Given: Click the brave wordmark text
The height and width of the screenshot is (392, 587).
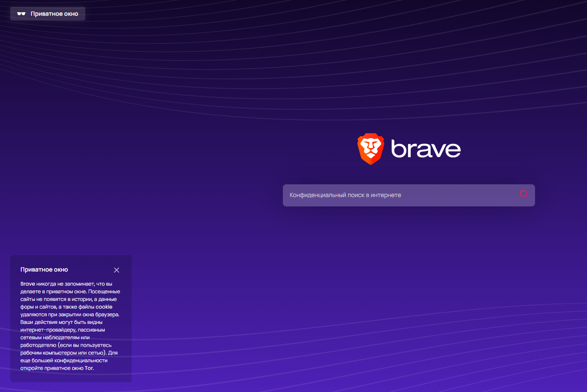Looking at the screenshot, I should (426, 149).
